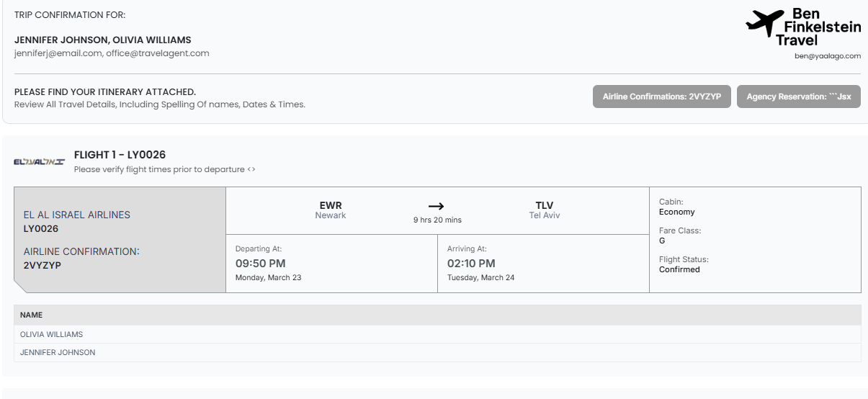The image size is (868, 399).
Task: Click the route arrow between EWR and TLV
Action: (436, 207)
